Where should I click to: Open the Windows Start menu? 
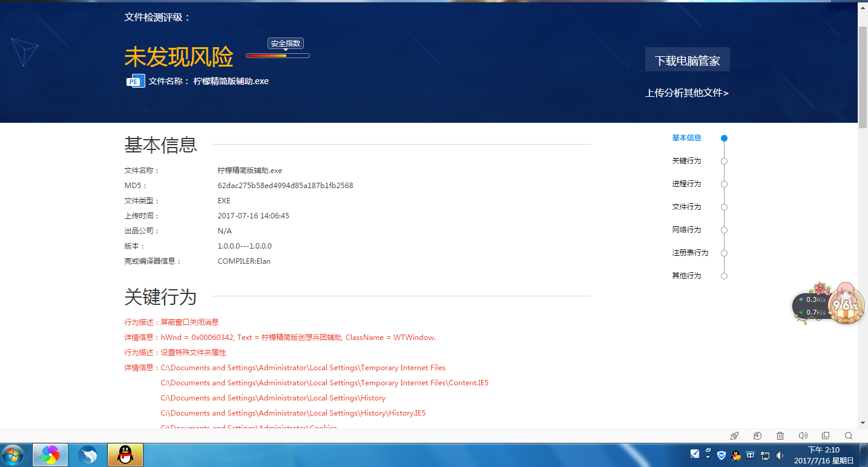13,455
